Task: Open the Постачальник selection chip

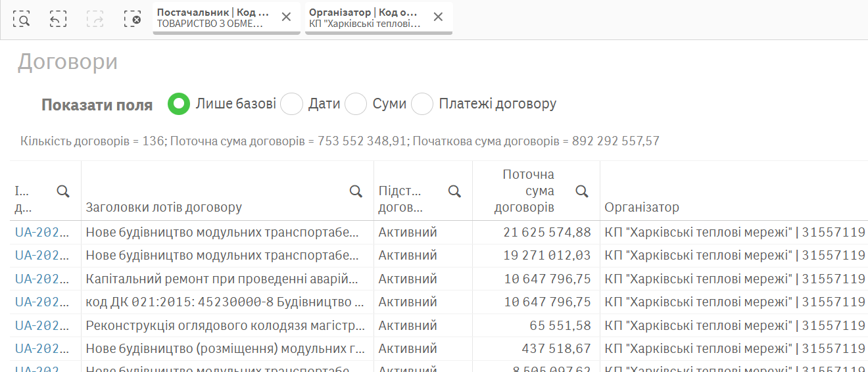Action: pos(213,18)
